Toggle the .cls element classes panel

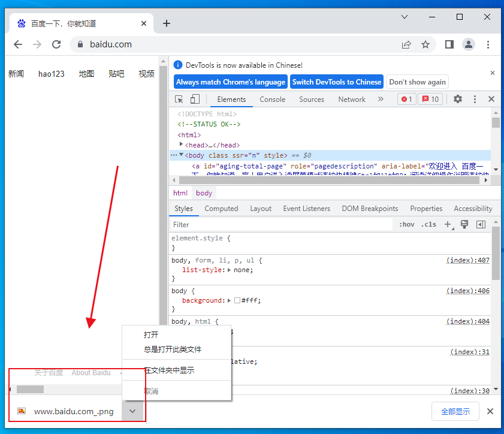428,224
